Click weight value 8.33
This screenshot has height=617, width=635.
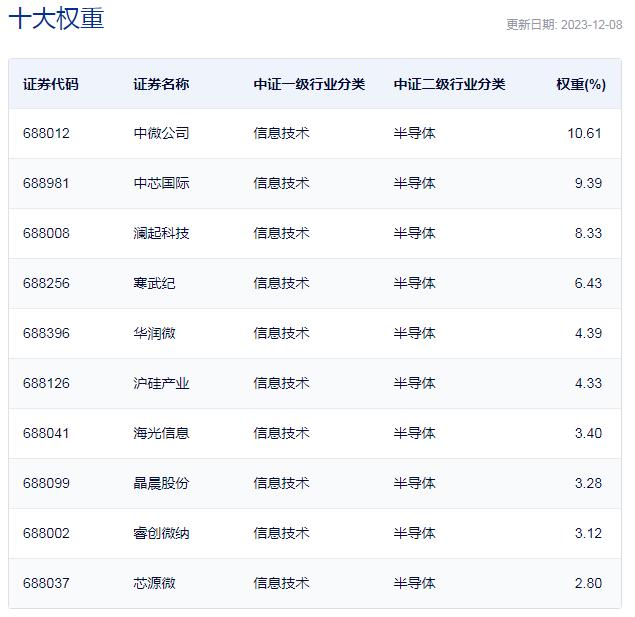click(588, 233)
